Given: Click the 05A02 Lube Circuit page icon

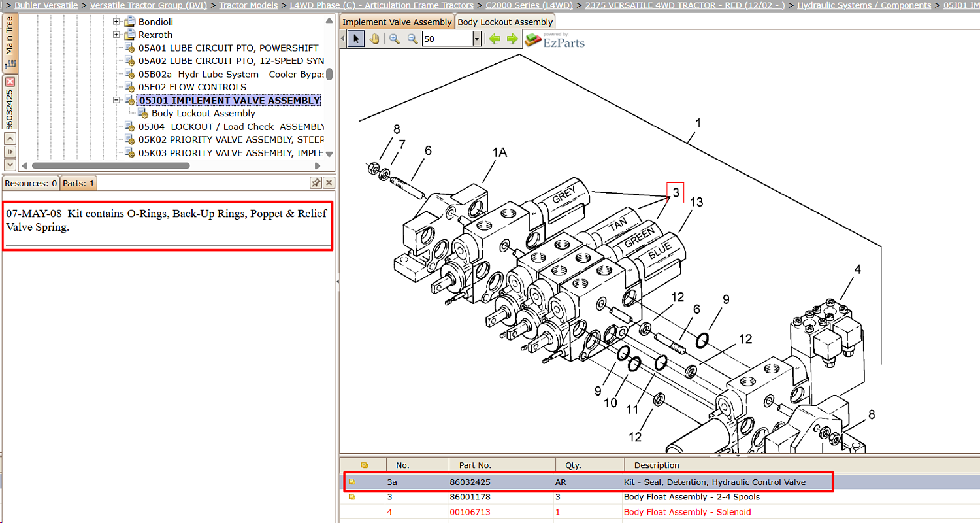Looking at the screenshot, I should tap(129, 61).
